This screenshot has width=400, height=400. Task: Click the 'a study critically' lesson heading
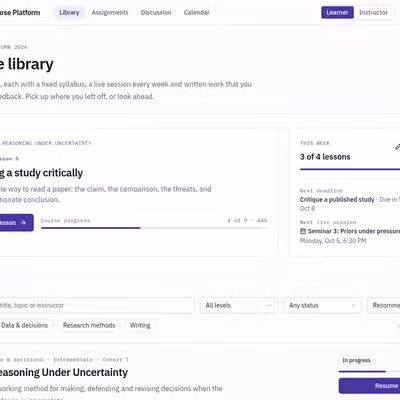44,173
